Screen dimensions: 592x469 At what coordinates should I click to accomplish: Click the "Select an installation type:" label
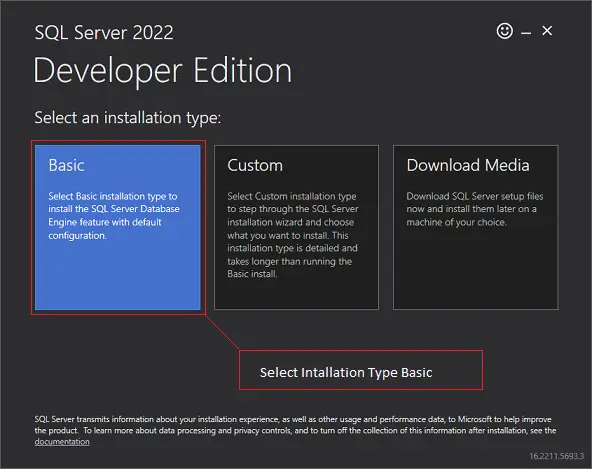128,118
